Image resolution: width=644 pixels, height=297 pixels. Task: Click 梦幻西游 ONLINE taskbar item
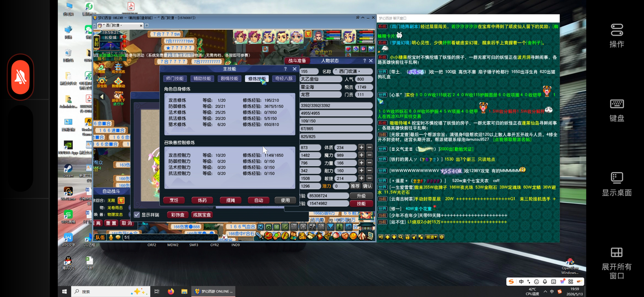pos(213,292)
